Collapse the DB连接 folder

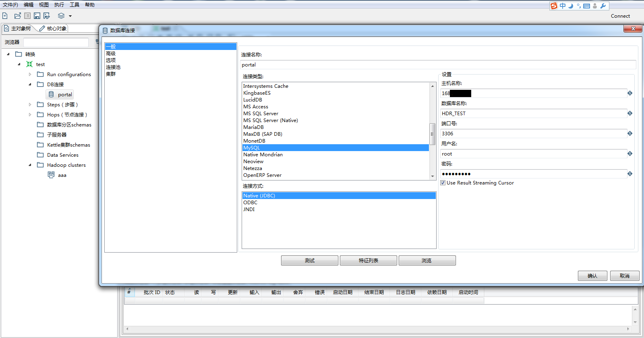pos(30,84)
